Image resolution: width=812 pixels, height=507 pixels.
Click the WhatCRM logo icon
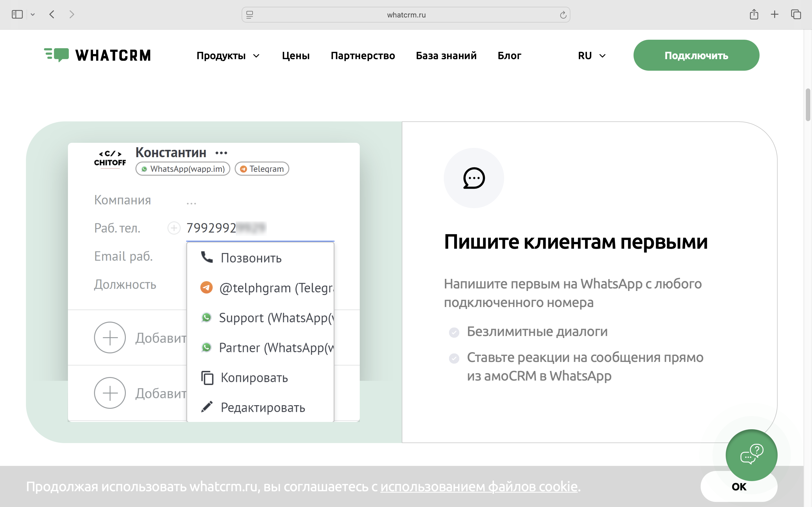tap(57, 55)
